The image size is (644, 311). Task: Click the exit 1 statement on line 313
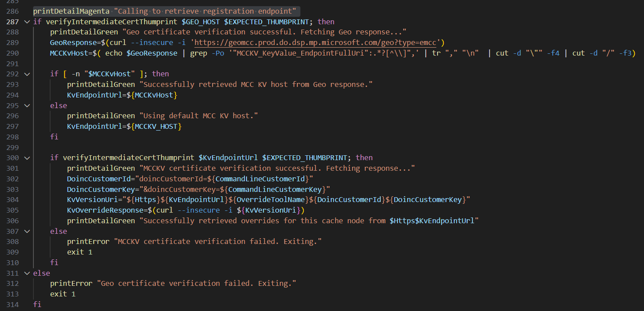click(63, 294)
